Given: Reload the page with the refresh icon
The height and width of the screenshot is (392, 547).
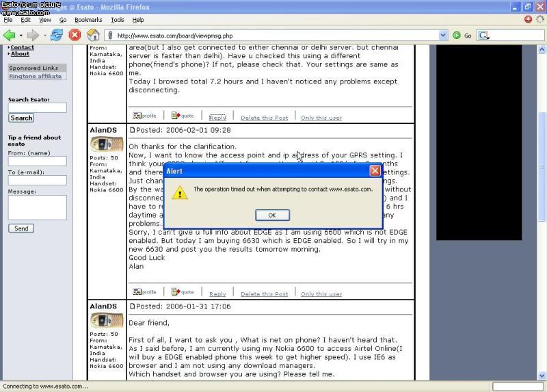Looking at the screenshot, I should tap(57, 35).
